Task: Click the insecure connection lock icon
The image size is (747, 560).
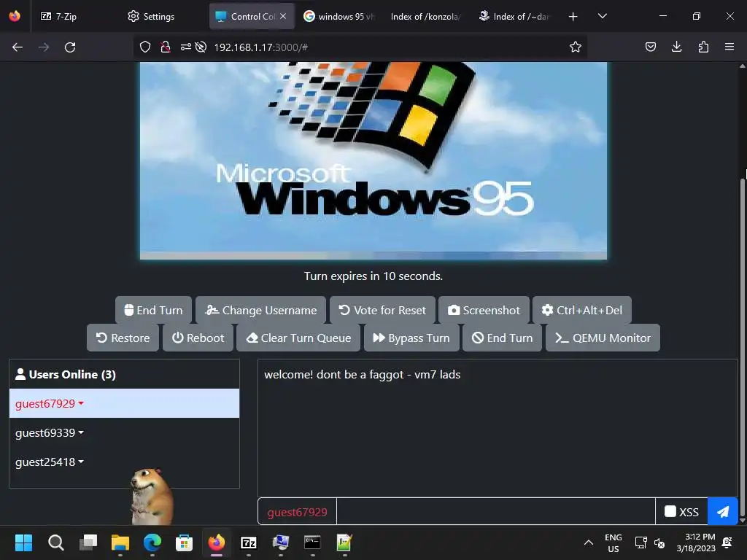Action: (x=166, y=47)
